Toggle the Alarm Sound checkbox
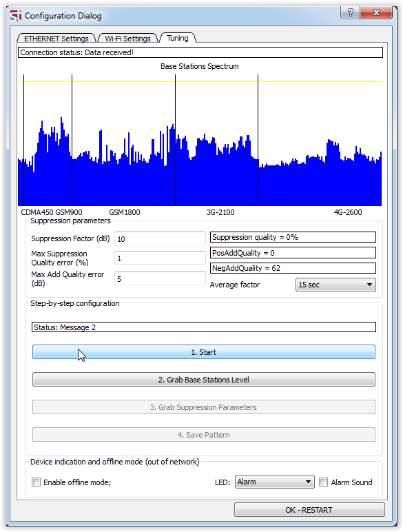The height and width of the screenshot is (532, 403). coord(324,482)
